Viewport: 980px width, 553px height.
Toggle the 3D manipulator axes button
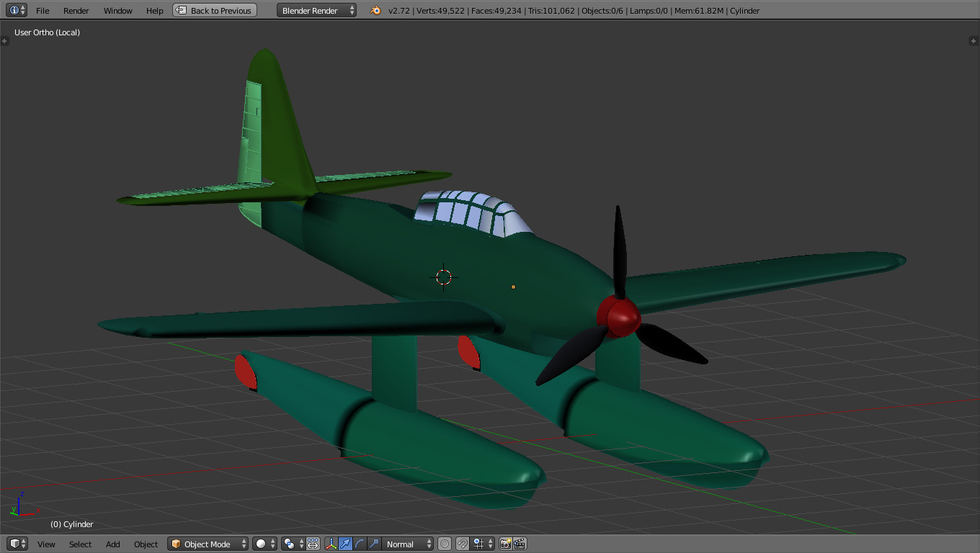(x=331, y=544)
